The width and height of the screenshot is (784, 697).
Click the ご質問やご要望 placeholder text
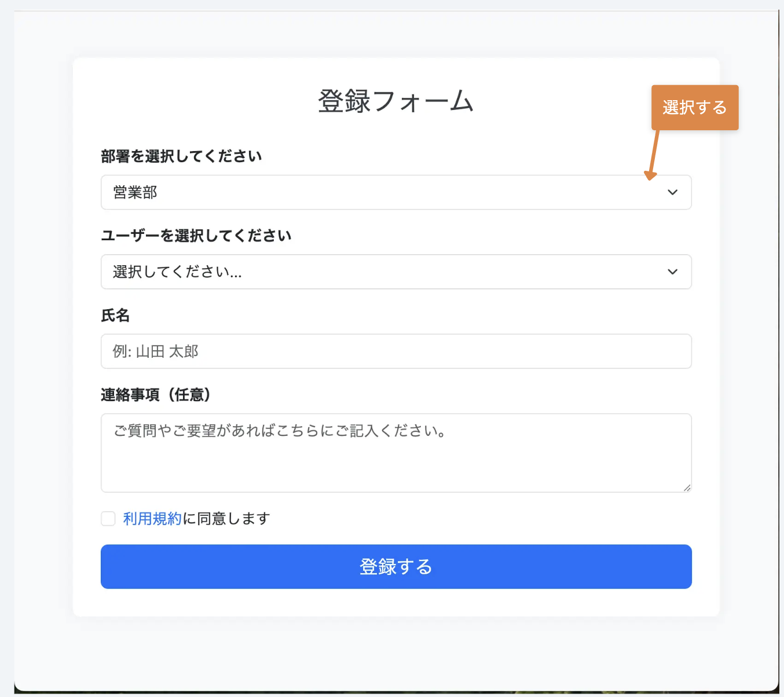[x=279, y=431]
